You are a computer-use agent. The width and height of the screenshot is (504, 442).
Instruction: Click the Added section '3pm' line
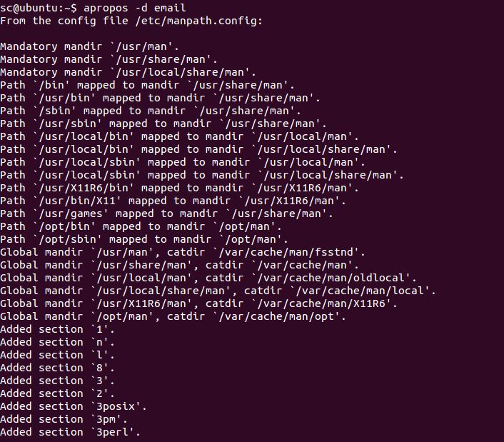click(x=64, y=419)
